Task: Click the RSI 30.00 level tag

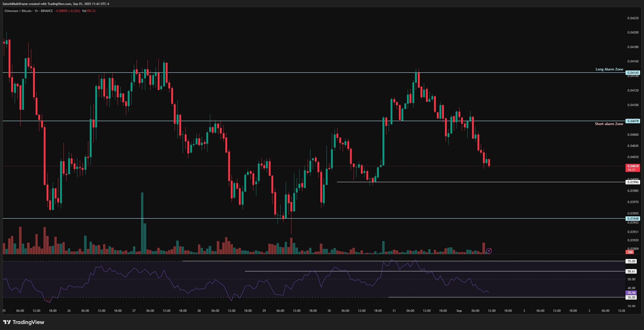Action: pos(631,297)
